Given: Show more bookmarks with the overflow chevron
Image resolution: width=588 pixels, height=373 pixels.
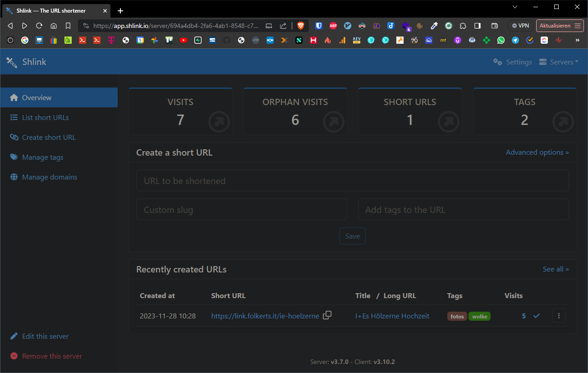Looking at the screenshot, I should click(577, 40).
